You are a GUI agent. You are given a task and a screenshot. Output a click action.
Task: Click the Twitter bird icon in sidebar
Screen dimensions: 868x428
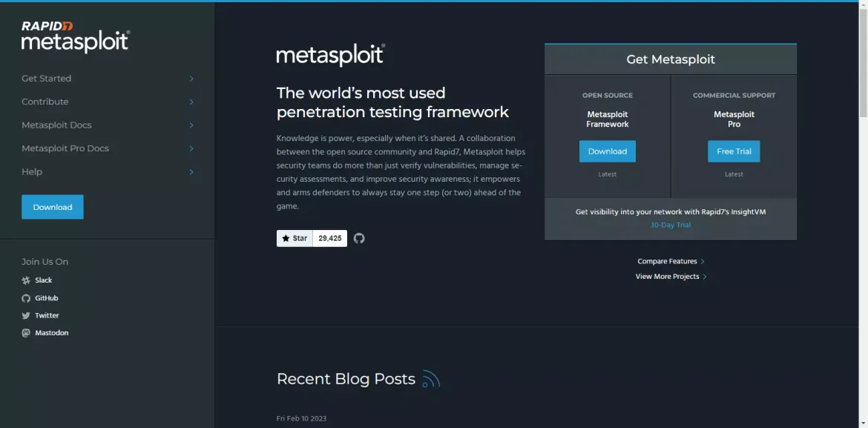(x=26, y=315)
